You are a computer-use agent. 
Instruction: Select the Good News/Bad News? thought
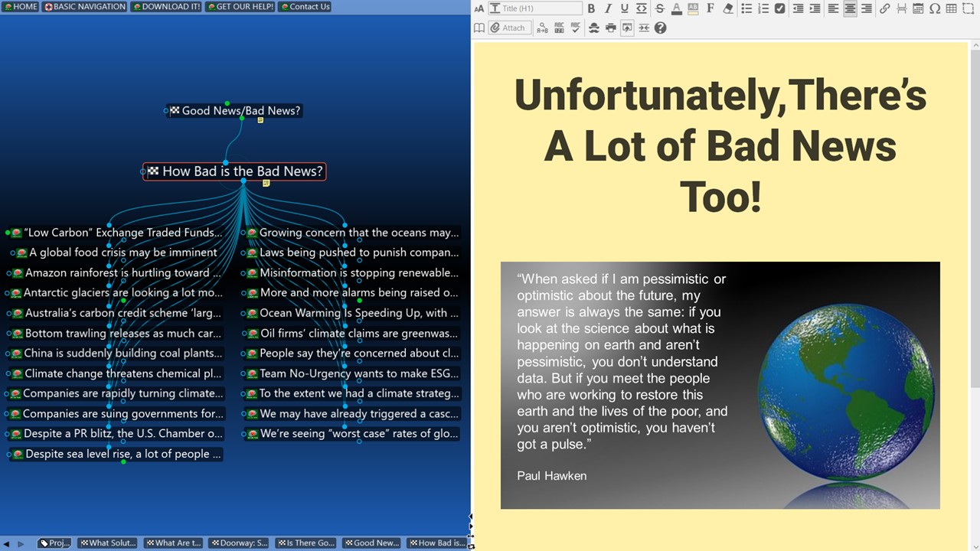point(235,111)
